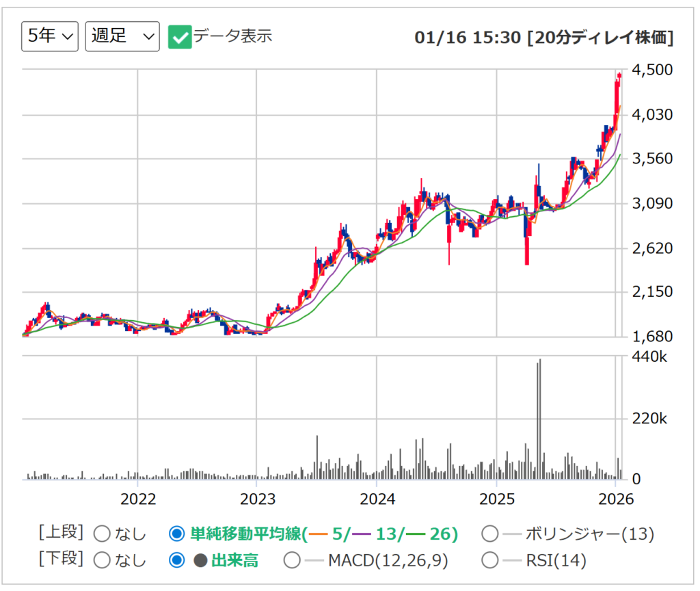Select なし for the upper indicator
Viewport: 700px width, 591px height.
[101, 534]
